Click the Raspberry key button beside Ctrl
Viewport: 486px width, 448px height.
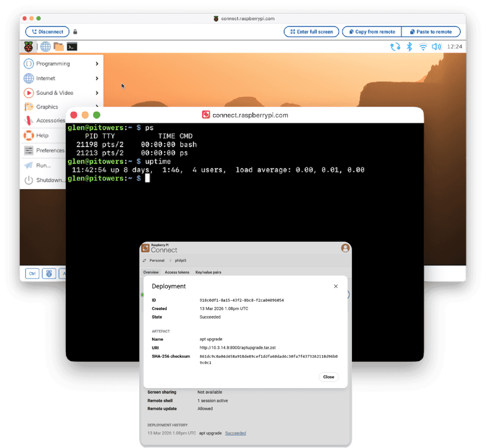[x=49, y=273]
